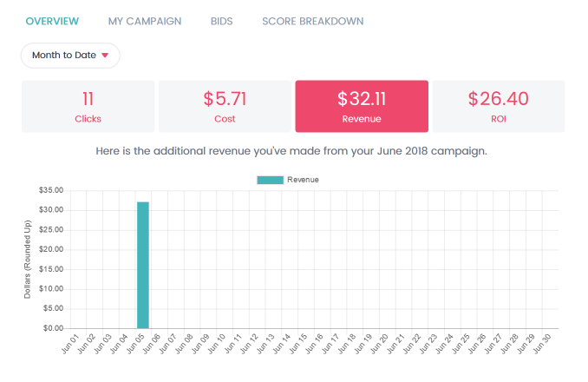The width and height of the screenshot is (588, 382).
Task: Click the Jun 30 x-axis label
Action: (x=542, y=344)
